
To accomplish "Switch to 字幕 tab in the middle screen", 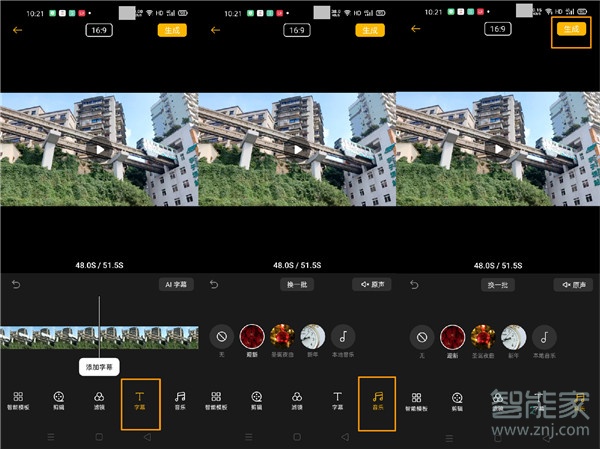I will [337, 400].
